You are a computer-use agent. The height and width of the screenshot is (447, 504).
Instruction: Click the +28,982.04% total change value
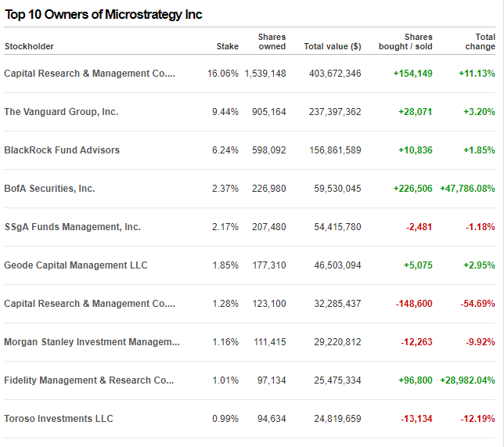[468, 380]
